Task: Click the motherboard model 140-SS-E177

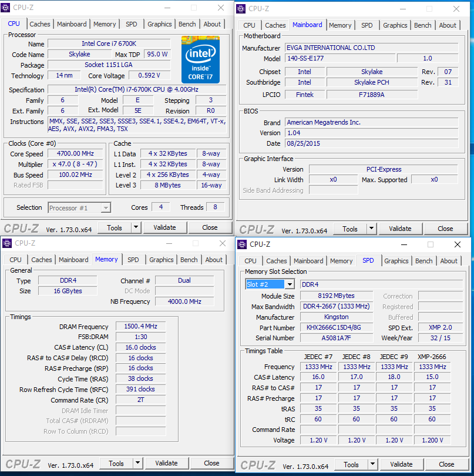Action: pyautogui.click(x=340, y=58)
